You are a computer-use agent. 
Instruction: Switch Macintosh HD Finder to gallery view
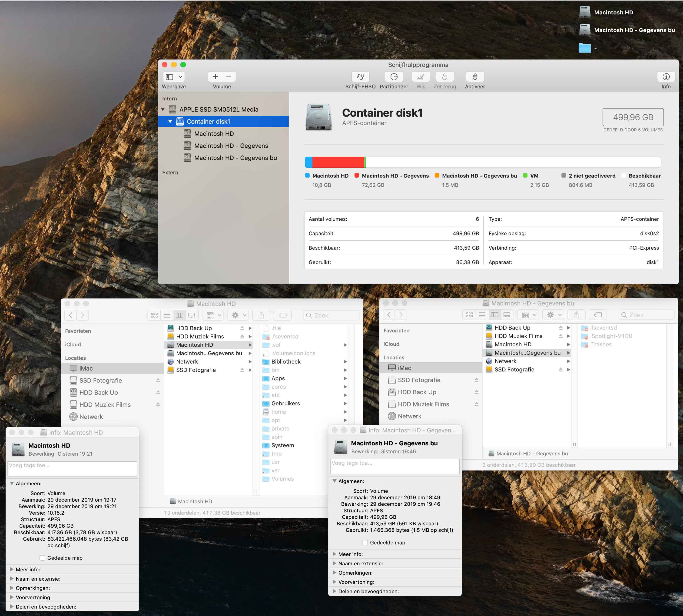coord(192,315)
